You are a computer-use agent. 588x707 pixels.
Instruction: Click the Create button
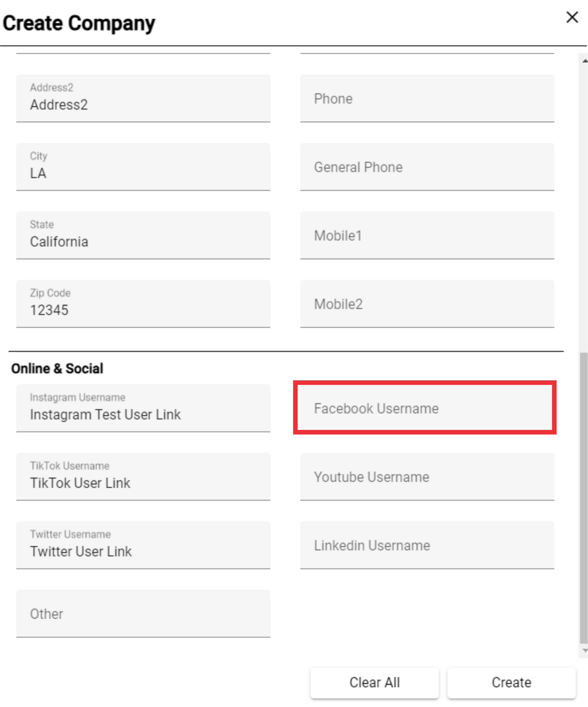tap(511, 682)
